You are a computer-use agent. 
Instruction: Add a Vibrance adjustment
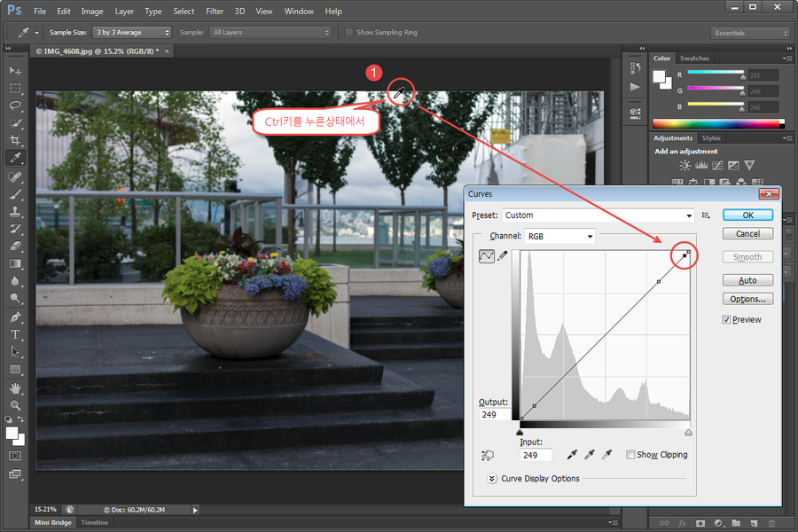tap(749, 166)
